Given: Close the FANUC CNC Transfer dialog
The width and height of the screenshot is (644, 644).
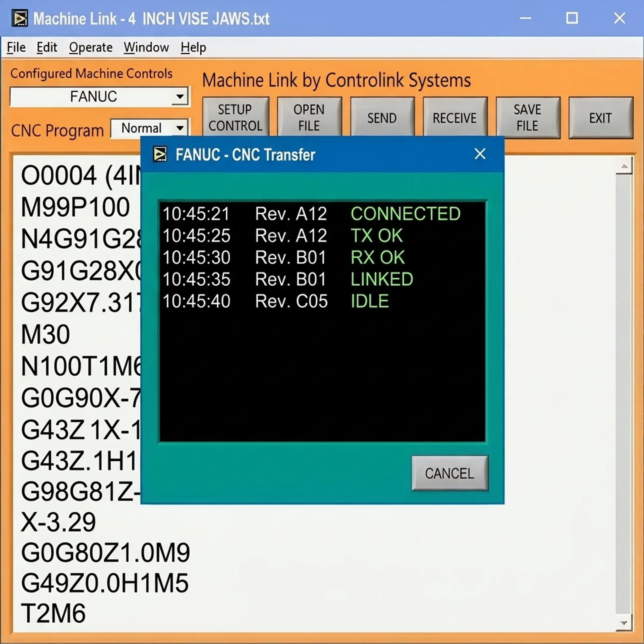Looking at the screenshot, I should click(x=480, y=154).
